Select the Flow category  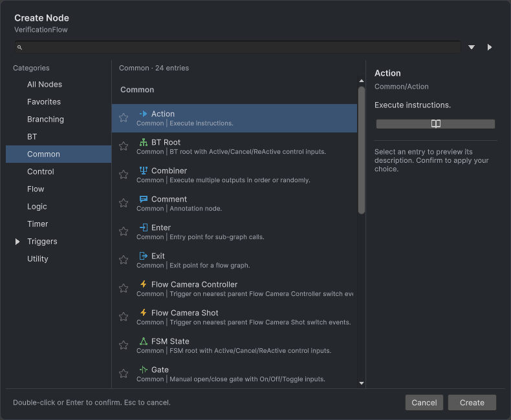(59, 189)
